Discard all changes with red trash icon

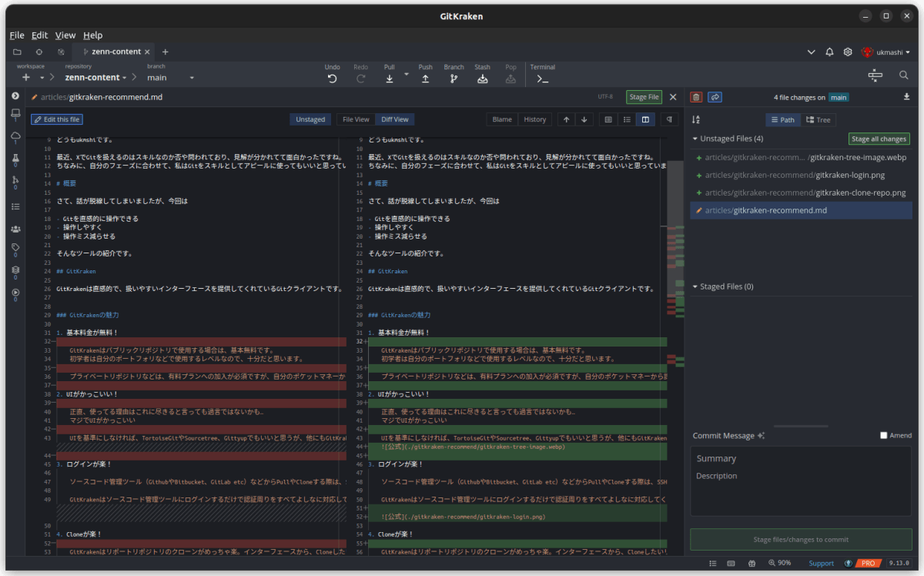(x=696, y=97)
